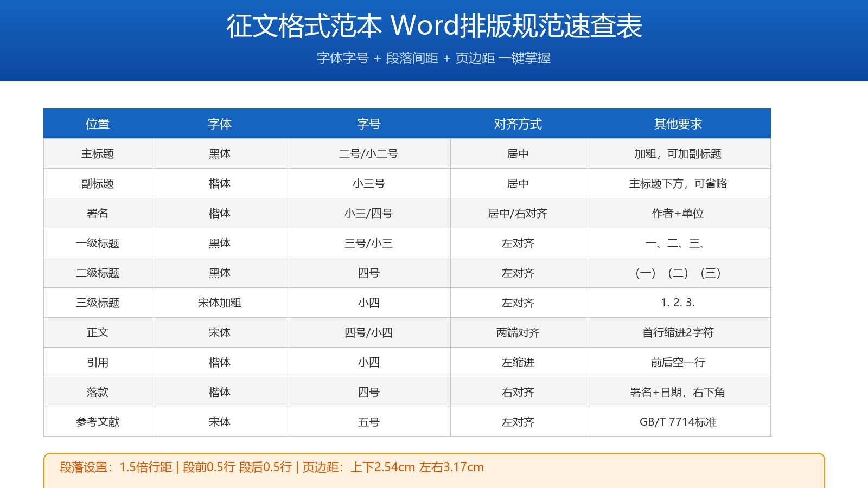Select the 宋体加粗 font cell
868x488 pixels.
pyautogui.click(x=220, y=303)
